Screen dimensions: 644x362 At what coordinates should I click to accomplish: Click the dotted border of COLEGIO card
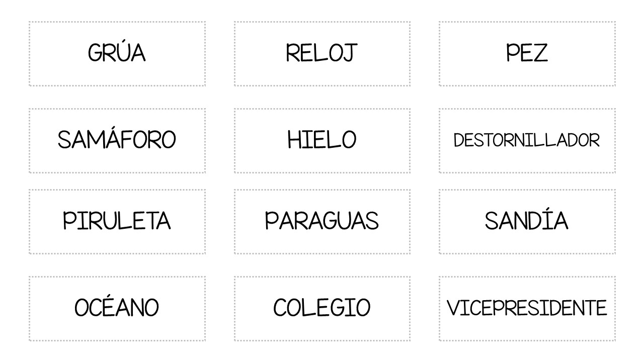(322, 277)
